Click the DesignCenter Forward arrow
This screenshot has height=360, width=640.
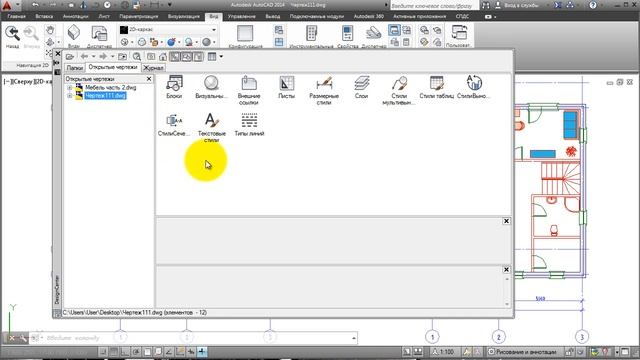(102, 56)
